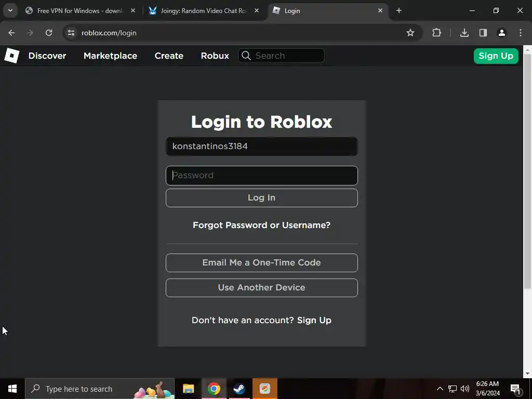The width and height of the screenshot is (532, 399).
Task: Click the search magnifier icon in Roblox navbar
Action: tap(246, 56)
